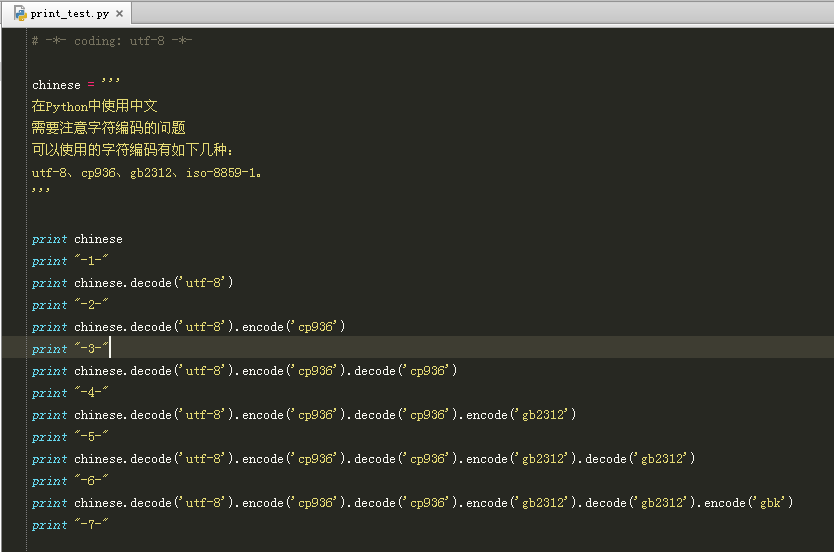
Task: Select the print_test.py editor tab
Action: 69,14
